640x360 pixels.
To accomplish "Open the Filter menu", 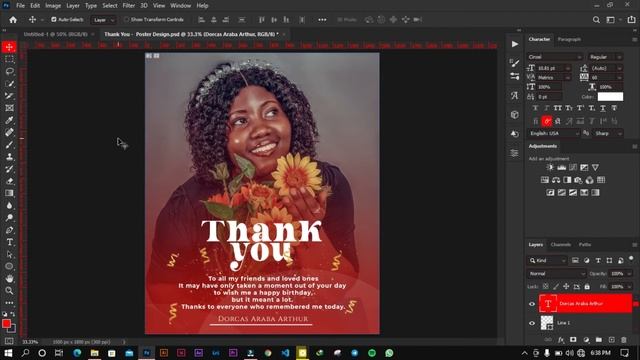I will tap(129, 6).
